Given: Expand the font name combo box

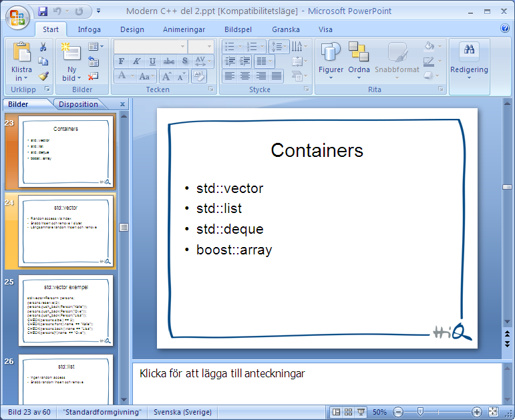Looking at the screenshot, I should 182,47.
